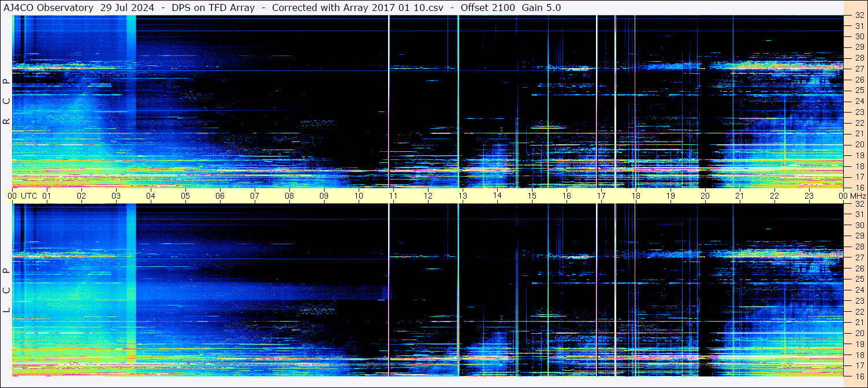The image size is (868, 388).
Task: Click the 24 MHz label in RCP panel
Action: [x=859, y=101]
